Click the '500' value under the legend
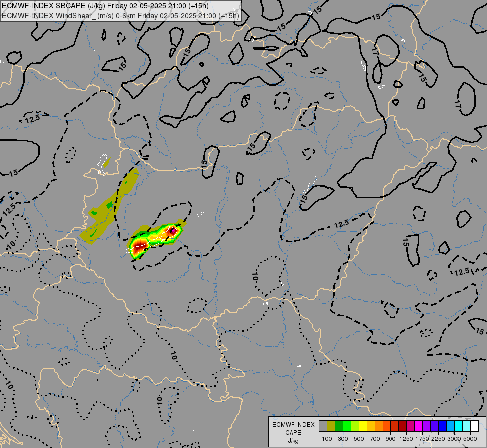 point(359,439)
